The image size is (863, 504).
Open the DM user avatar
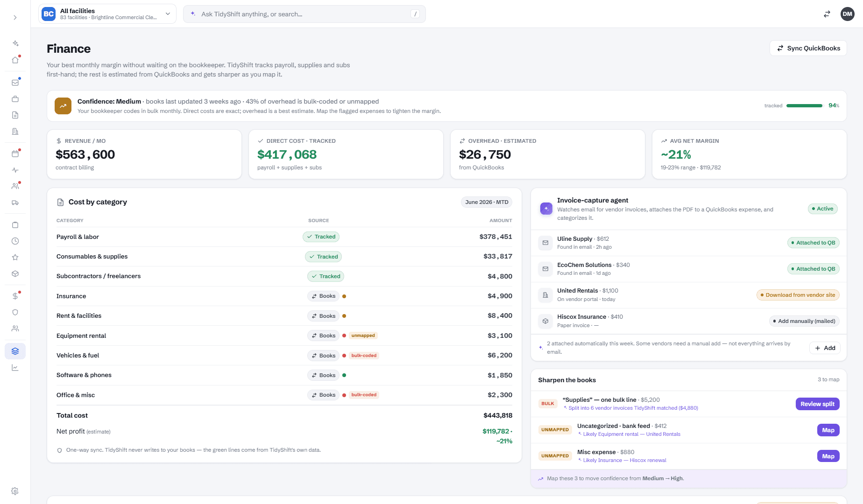[x=847, y=14]
